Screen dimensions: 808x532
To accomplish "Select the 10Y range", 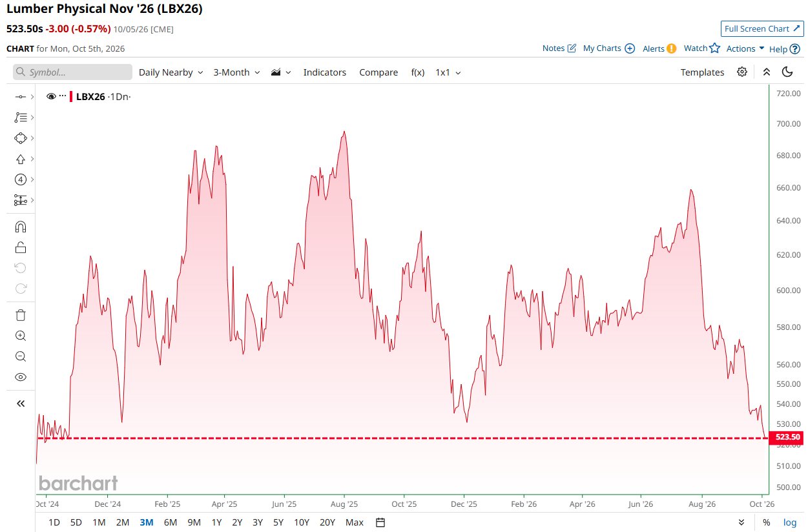I will 301,522.
